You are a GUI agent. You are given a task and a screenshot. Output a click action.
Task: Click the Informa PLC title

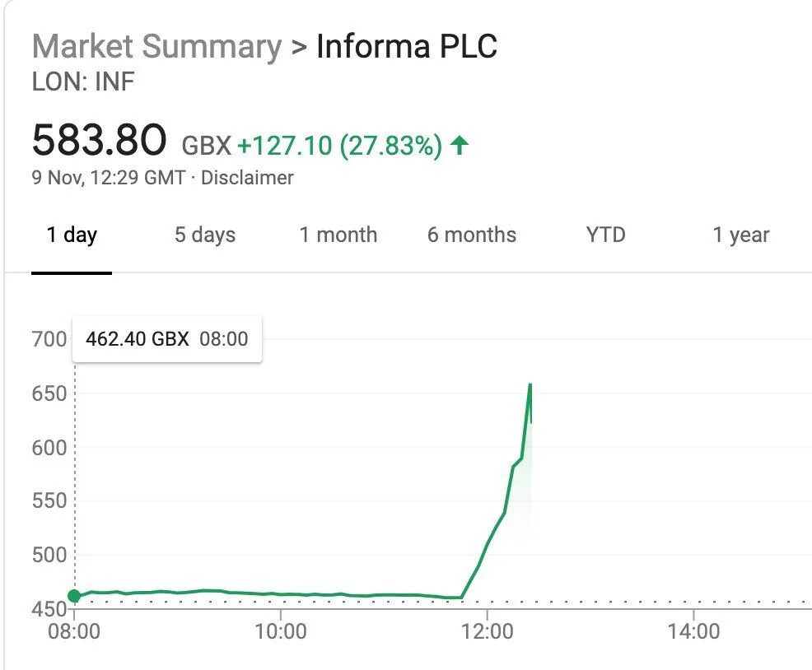point(407,47)
